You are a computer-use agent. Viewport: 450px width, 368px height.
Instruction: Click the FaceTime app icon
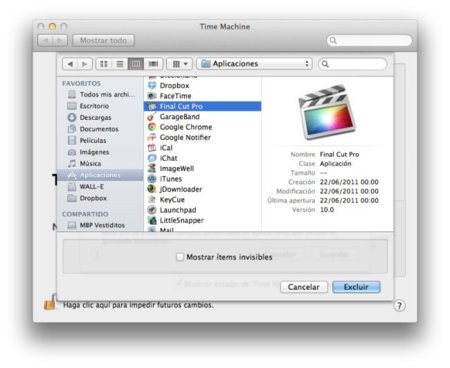click(x=152, y=96)
